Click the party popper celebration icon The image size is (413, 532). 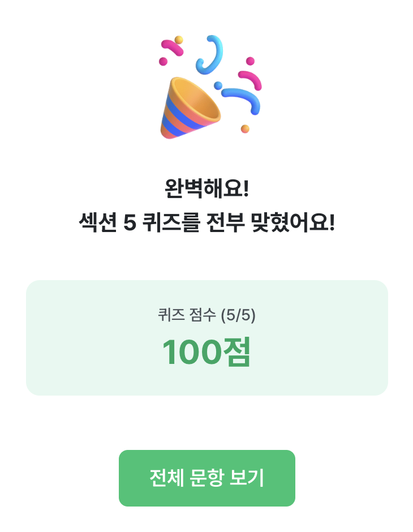pyautogui.click(x=210, y=87)
